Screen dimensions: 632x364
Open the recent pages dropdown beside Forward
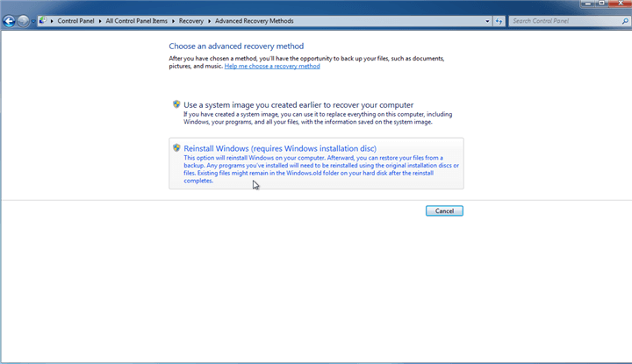32,21
